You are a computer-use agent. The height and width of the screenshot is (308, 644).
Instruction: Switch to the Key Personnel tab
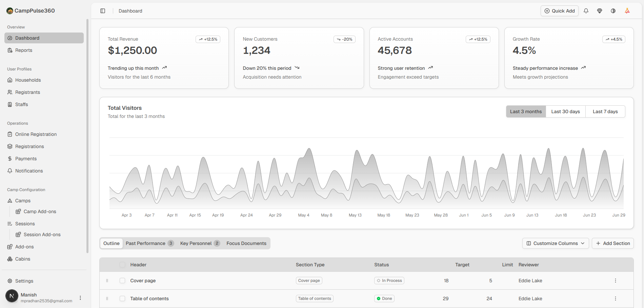tap(200, 243)
